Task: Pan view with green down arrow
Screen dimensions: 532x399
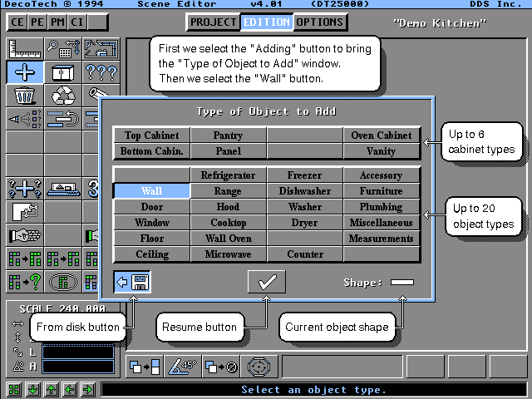Action: tap(33, 389)
